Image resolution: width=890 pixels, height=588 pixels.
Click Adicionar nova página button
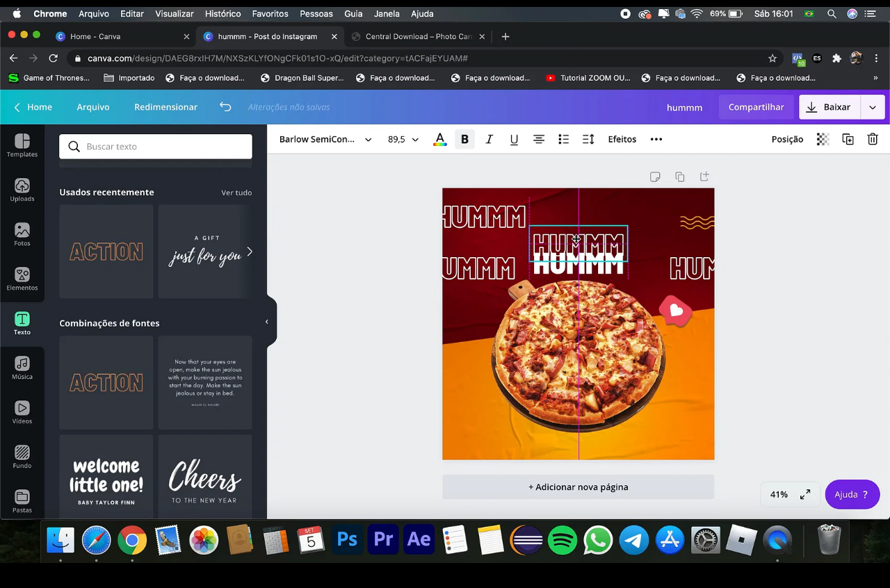coord(578,487)
